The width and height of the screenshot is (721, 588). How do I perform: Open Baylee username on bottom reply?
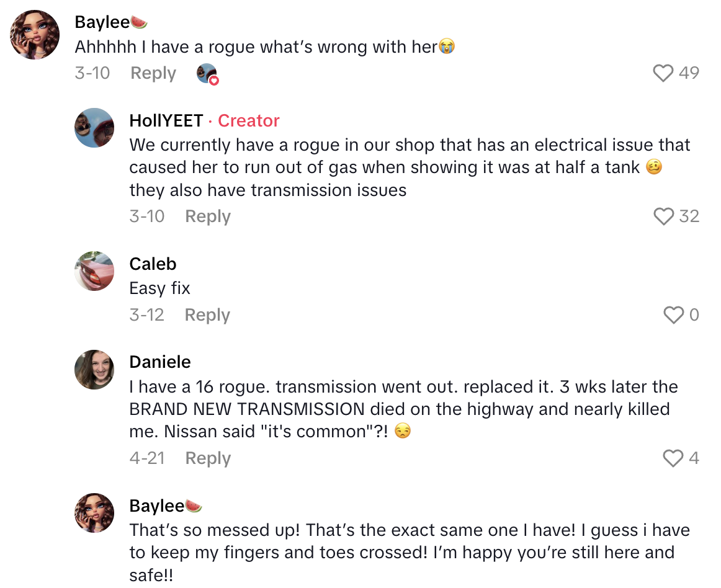[157, 506]
